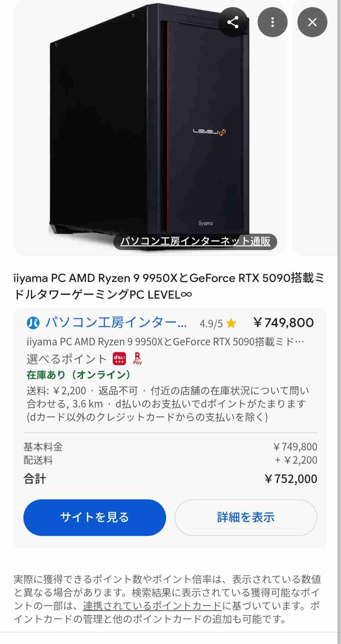Image resolution: width=341 pixels, height=644 pixels.
Task: Open 連携されているポイントカード link
Action: click(153, 606)
